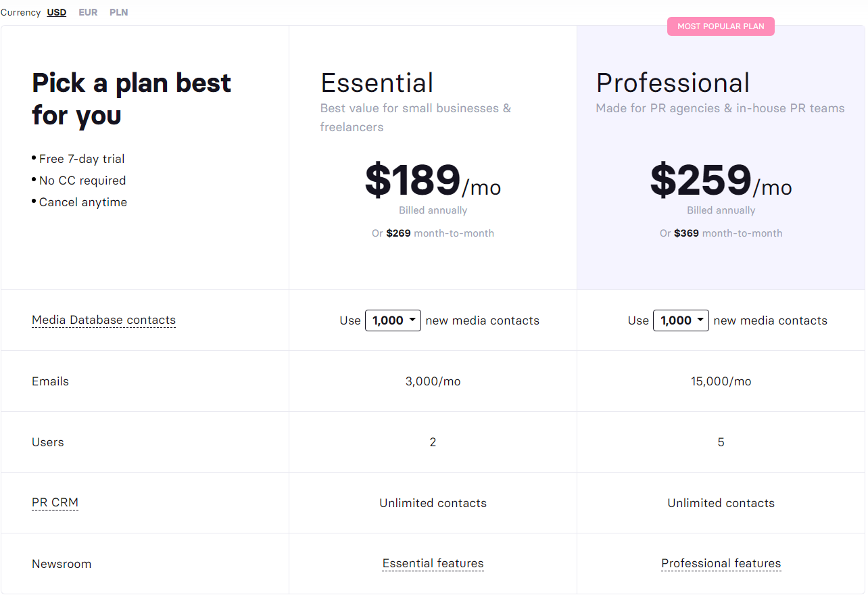Click the Media Database contacts label
The width and height of the screenshot is (868, 595).
(x=103, y=320)
